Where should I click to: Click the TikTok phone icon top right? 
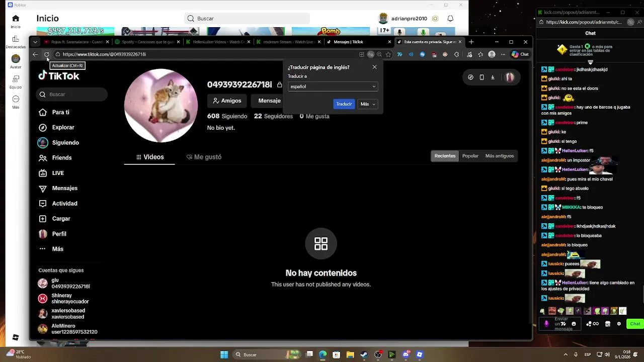click(481, 77)
